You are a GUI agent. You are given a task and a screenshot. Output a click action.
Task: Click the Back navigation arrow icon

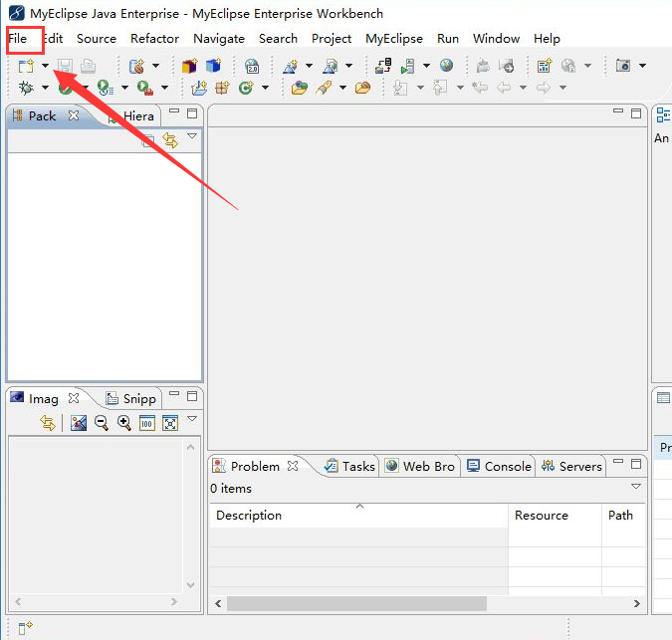point(504,88)
